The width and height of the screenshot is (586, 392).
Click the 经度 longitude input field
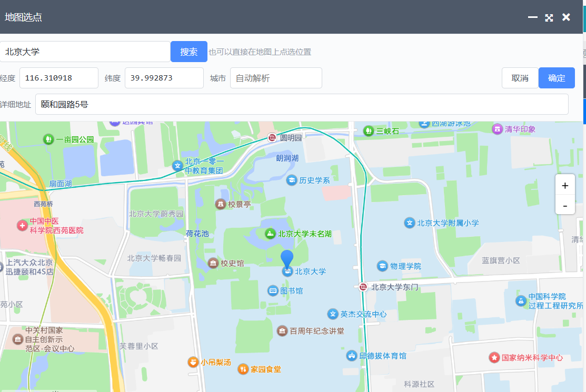pos(58,78)
